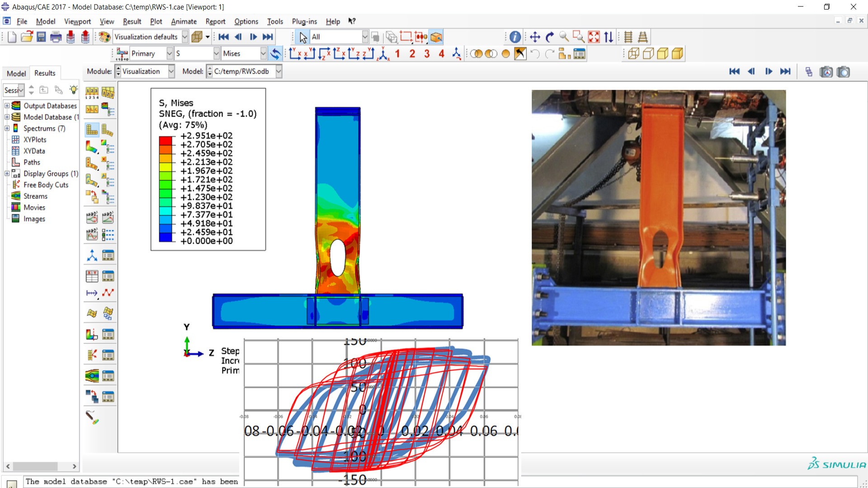868x488 pixels.
Task: Save the model database
Action: tap(41, 37)
